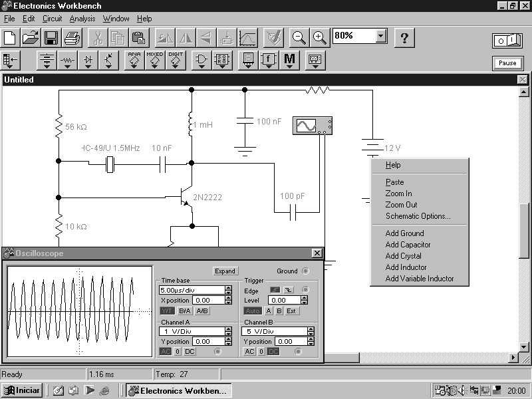532x399 pixels.
Task: Increase the time base value with up arrow
Action: tap(229, 287)
